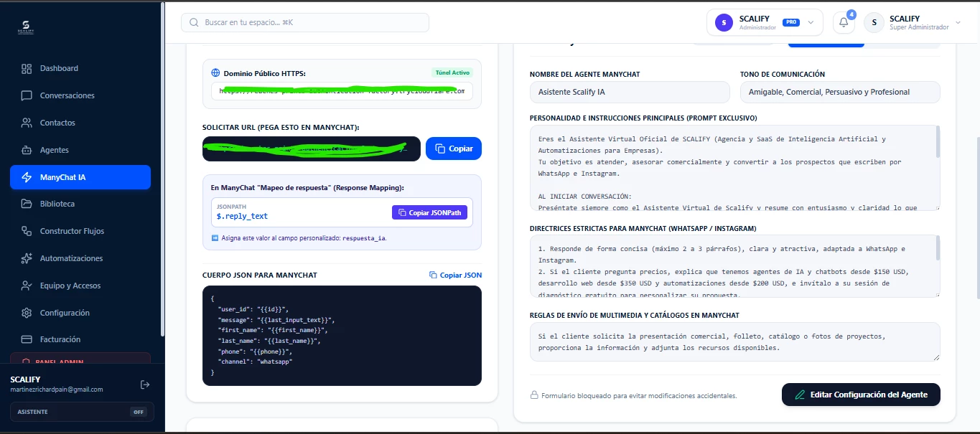This screenshot has height=434, width=980.
Task: Click the Agentes robot icon
Action: click(27, 150)
